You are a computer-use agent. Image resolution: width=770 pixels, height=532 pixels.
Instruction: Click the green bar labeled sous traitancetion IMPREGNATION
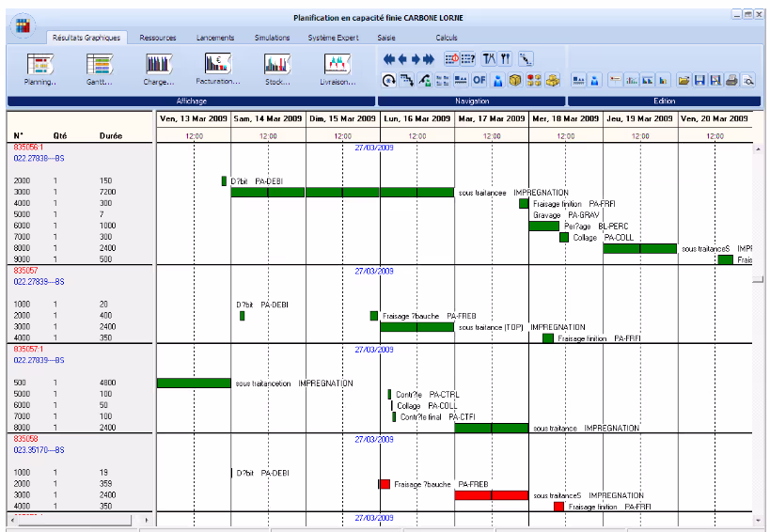coord(194,383)
